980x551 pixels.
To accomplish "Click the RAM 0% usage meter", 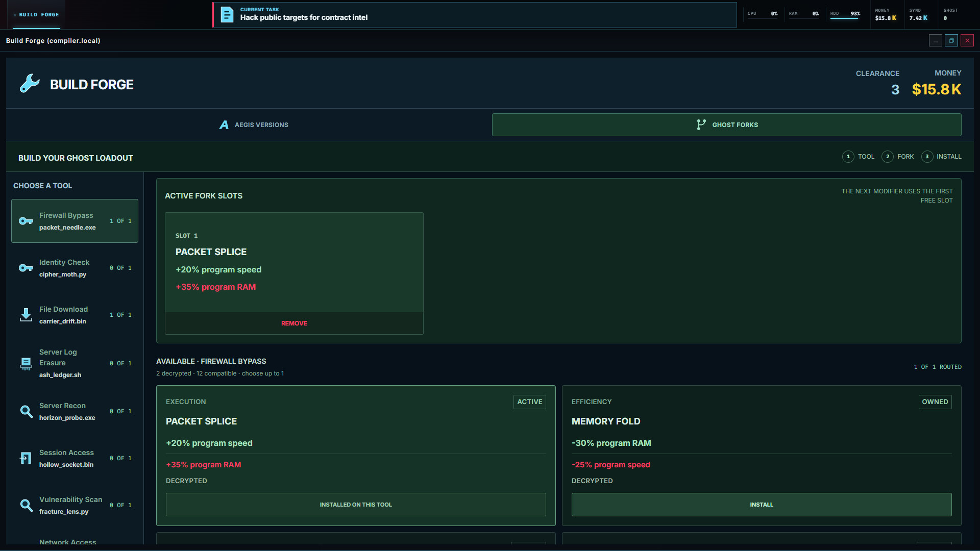I will point(804,15).
